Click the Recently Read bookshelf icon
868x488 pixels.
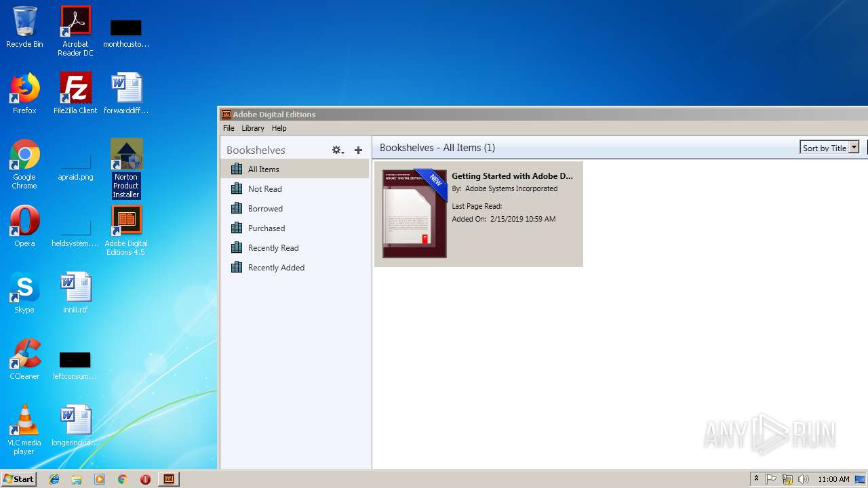point(237,247)
